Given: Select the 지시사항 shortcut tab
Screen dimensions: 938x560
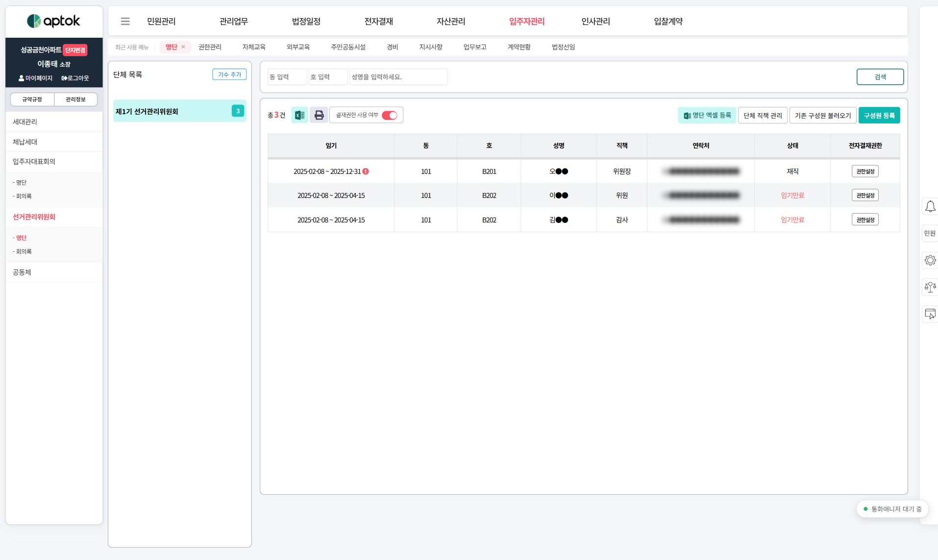Looking at the screenshot, I should tap(431, 47).
